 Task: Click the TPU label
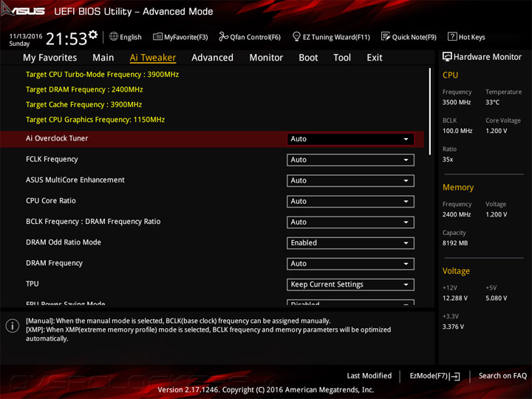(x=33, y=284)
